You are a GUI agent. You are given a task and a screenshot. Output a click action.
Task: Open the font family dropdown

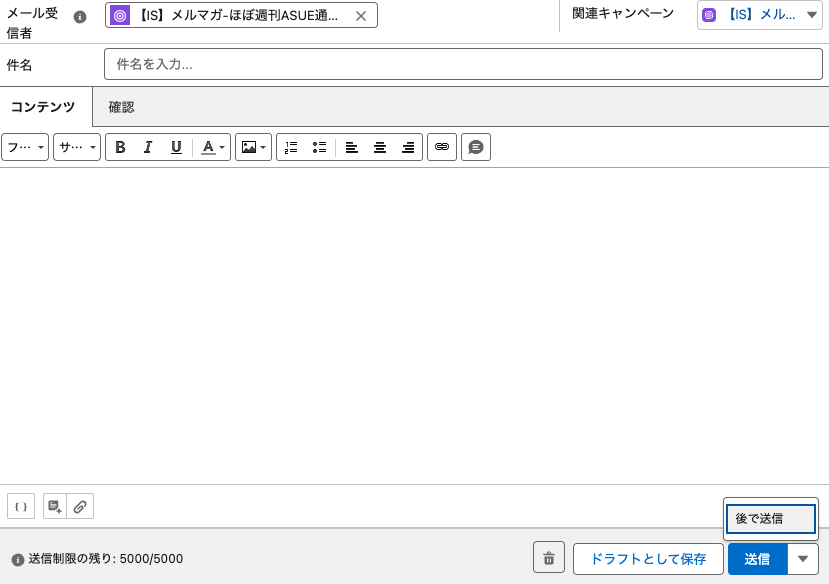[x=25, y=147]
